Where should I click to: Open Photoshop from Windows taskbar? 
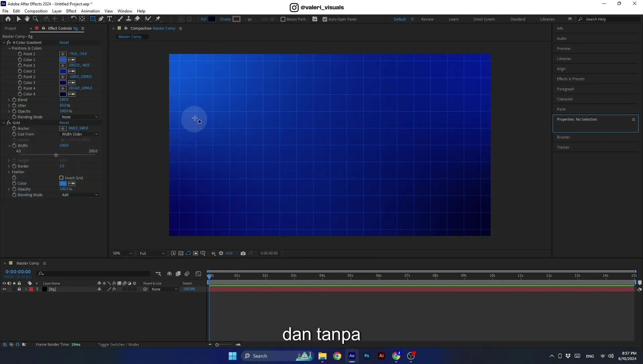367,356
